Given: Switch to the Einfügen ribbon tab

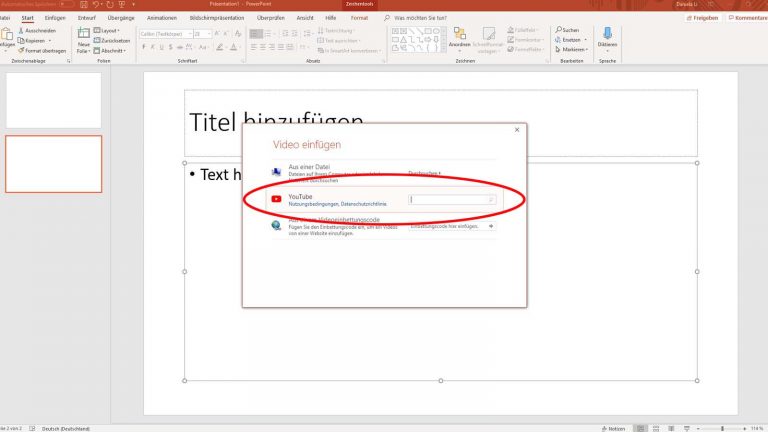Looking at the screenshot, I should pos(55,17).
